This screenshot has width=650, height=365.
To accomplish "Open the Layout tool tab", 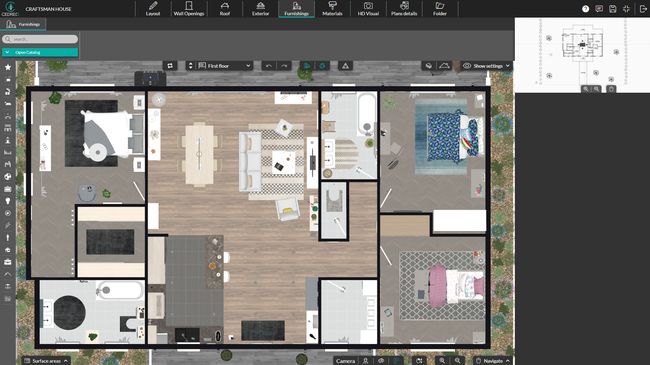I will (153, 9).
